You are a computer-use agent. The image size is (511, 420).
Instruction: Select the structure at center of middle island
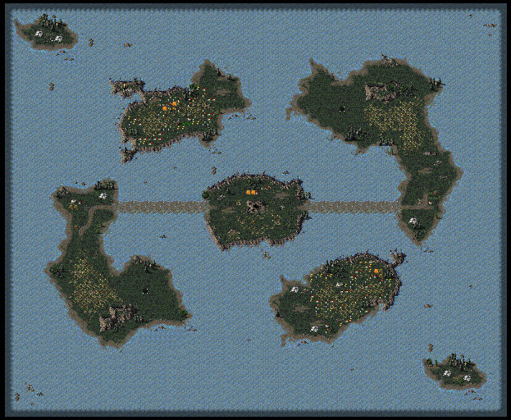pos(255,208)
